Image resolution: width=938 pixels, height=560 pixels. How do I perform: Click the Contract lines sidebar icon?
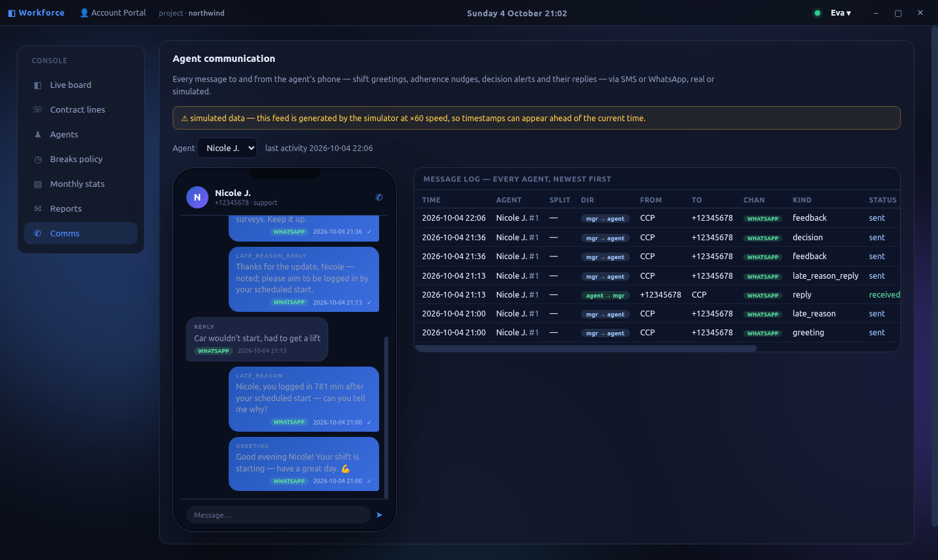[38, 110]
